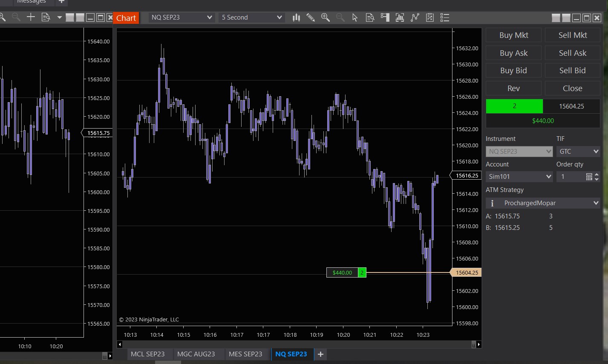This screenshot has width=608, height=364.
Task: Click zoom in magnifier in left chart window
Action: [x=2, y=17]
